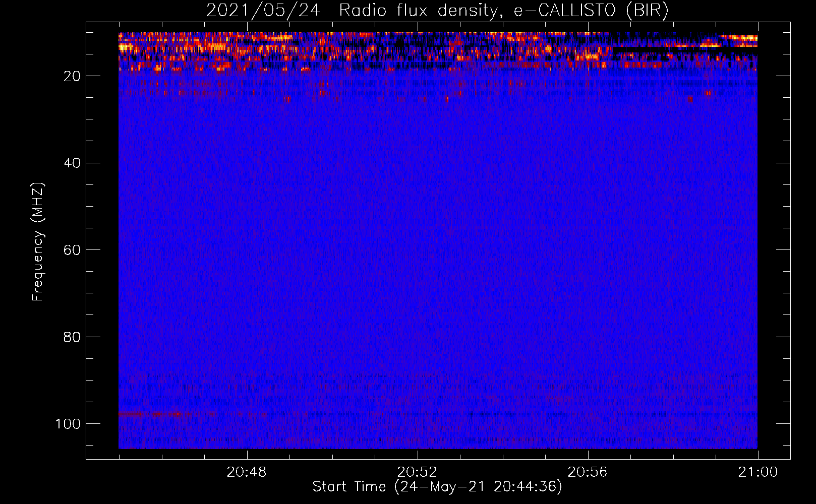The image size is (816, 504).
Task: Click the 20:56 time tick label
Action: pyautogui.click(x=587, y=472)
